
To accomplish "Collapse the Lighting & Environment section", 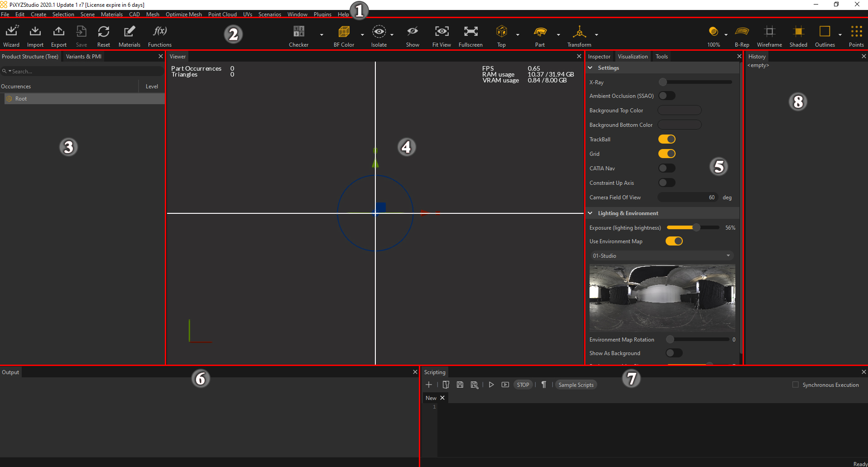I will point(590,213).
